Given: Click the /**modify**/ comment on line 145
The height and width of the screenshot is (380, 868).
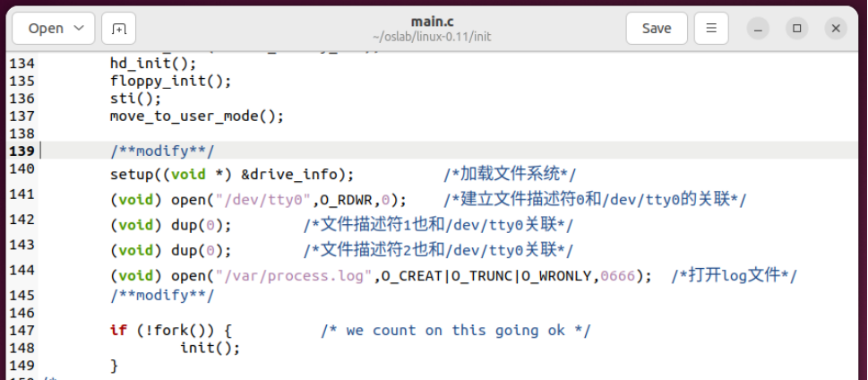Looking at the screenshot, I should (x=161, y=295).
